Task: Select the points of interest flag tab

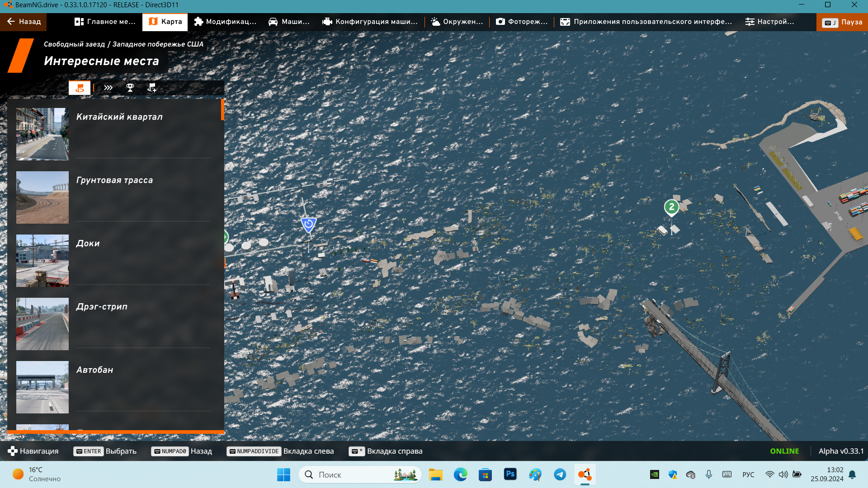Action: pos(80,88)
